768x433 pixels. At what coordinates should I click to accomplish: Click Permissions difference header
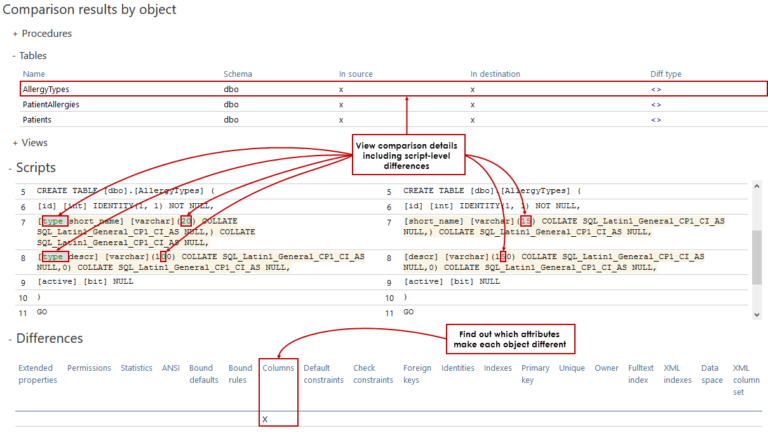(89, 368)
